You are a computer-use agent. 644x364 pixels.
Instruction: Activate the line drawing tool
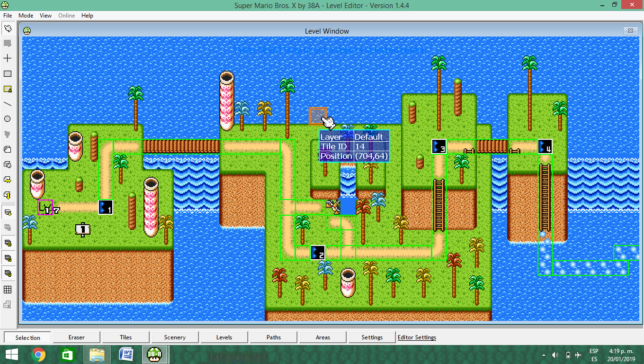click(8, 104)
